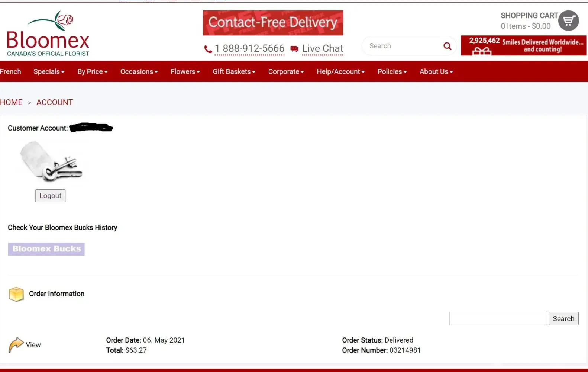Click Order Status: Delivered text
This screenshot has height=372, width=588.
[x=378, y=340]
